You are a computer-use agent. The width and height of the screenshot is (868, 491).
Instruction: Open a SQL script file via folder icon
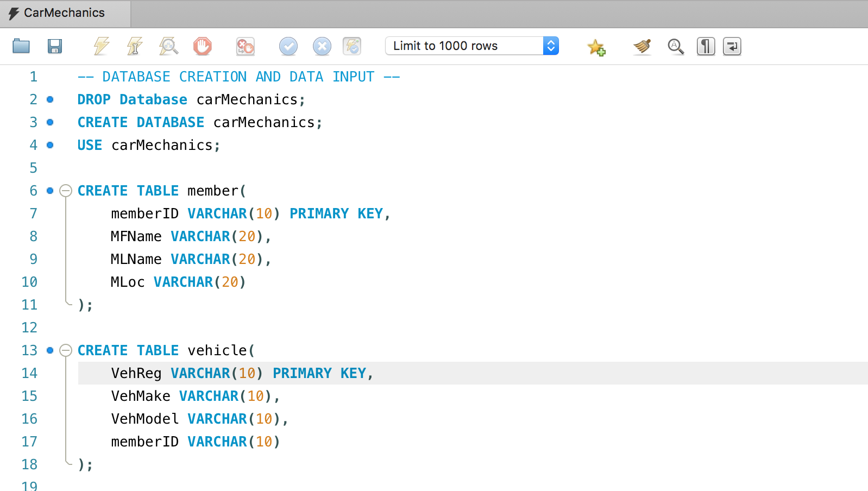pos(21,46)
